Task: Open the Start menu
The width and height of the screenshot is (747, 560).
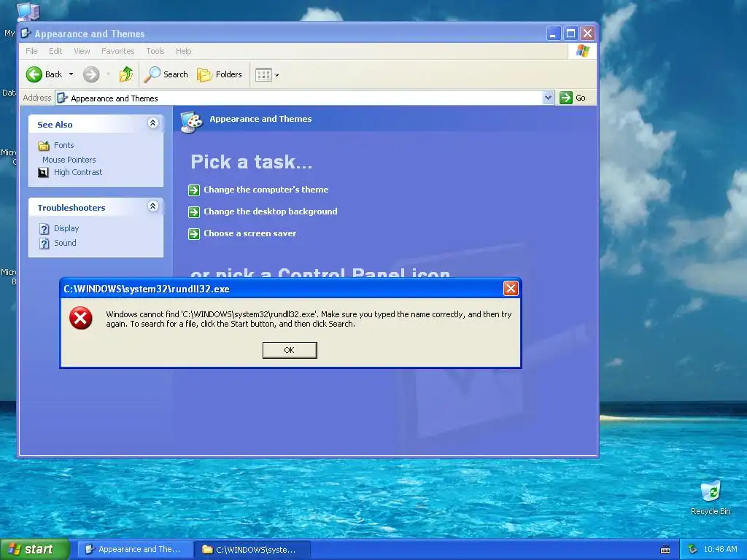Action: click(35, 550)
